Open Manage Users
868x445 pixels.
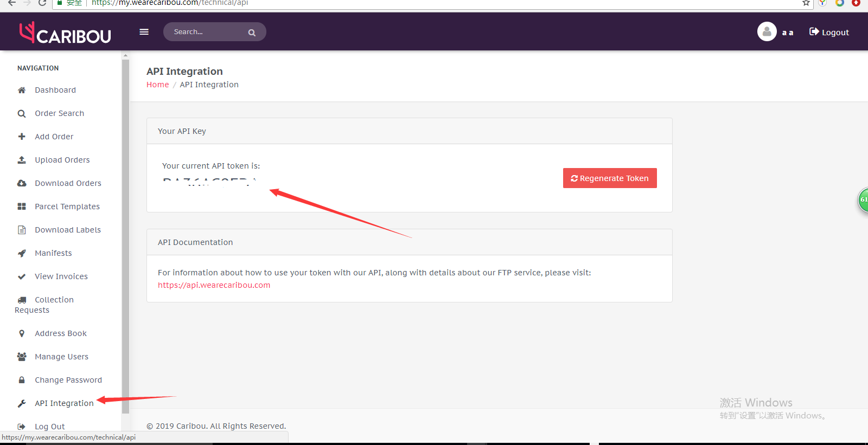point(61,357)
